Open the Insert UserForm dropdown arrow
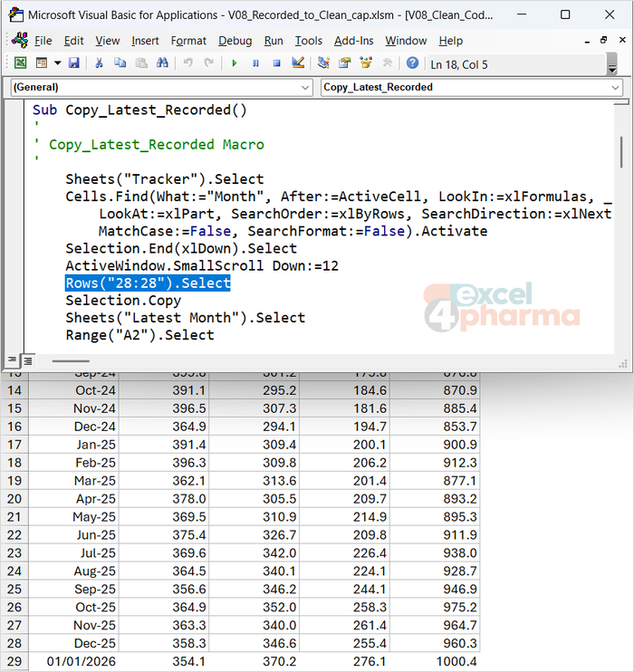Viewport: 634px width, 672px height. [57, 63]
